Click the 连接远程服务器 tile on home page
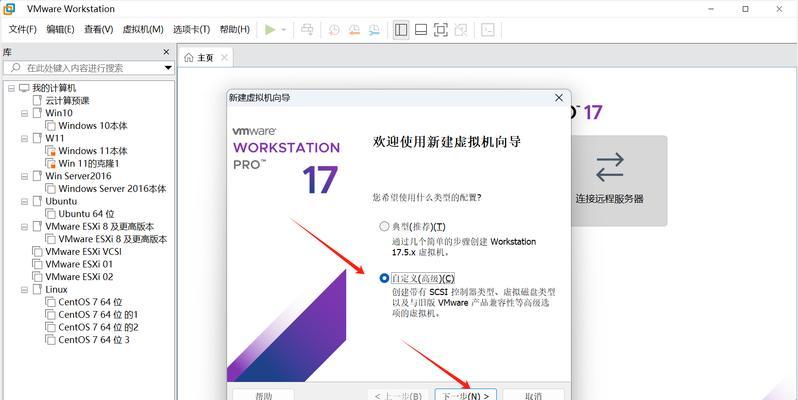The height and width of the screenshot is (400, 798). (x=610, y=181)
